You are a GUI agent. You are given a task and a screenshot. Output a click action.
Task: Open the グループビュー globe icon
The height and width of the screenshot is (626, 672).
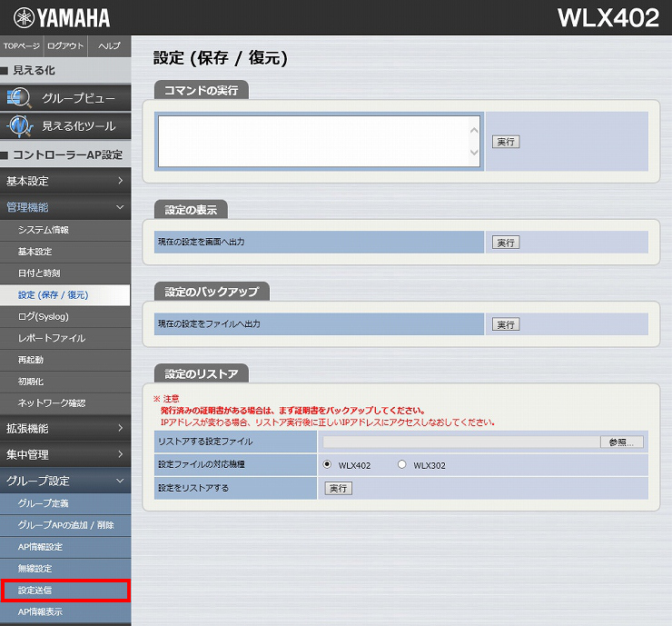pyautogui.click(x=18, y=98)
